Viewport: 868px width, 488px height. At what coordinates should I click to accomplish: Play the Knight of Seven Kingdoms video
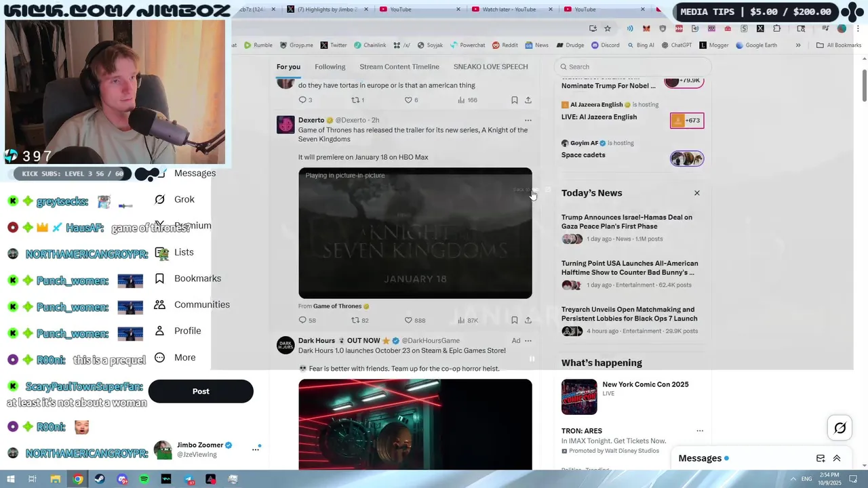pos(415,233)
